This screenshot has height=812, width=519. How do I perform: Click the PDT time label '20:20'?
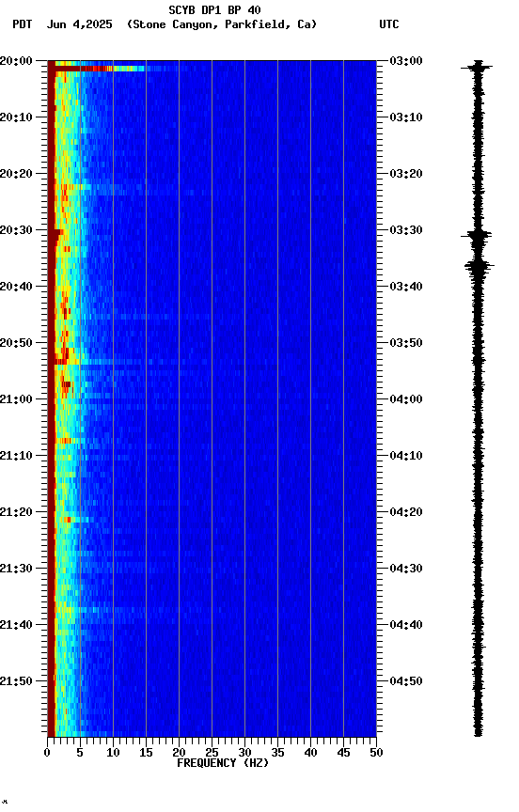16,174
